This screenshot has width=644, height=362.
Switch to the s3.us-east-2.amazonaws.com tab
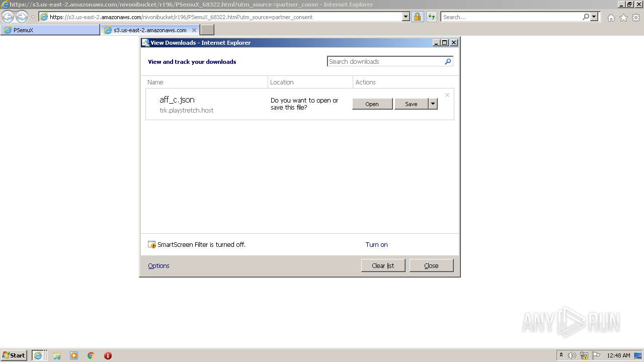[150, 30]
